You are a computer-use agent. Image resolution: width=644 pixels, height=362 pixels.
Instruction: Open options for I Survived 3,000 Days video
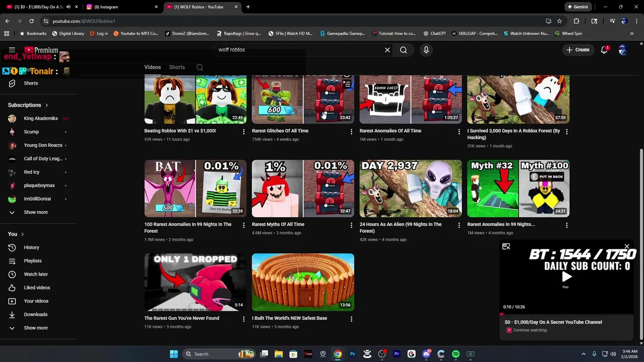pos(567,132)
